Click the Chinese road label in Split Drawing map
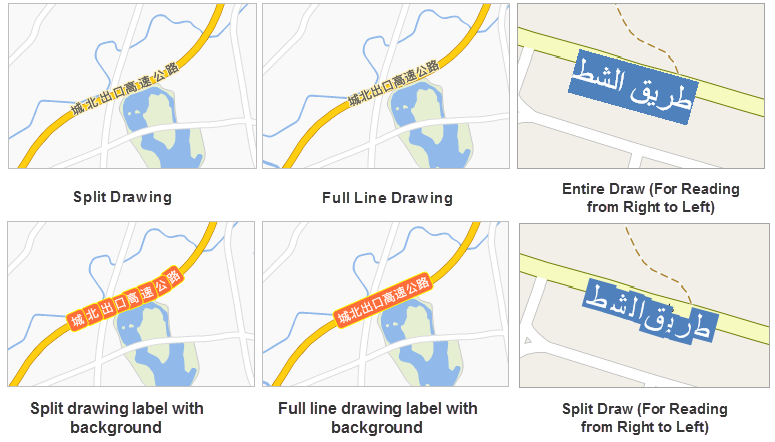 (125, 89)
